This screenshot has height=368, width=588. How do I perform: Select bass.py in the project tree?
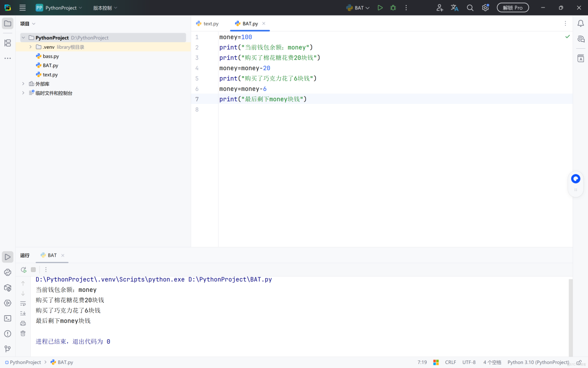click(50, 56)
